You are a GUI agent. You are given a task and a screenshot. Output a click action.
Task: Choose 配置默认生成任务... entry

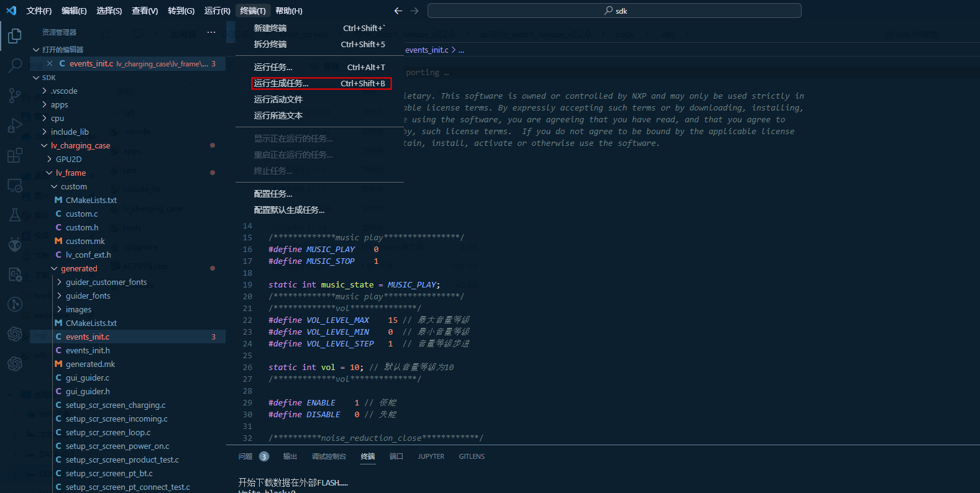[x=319, y=210]
